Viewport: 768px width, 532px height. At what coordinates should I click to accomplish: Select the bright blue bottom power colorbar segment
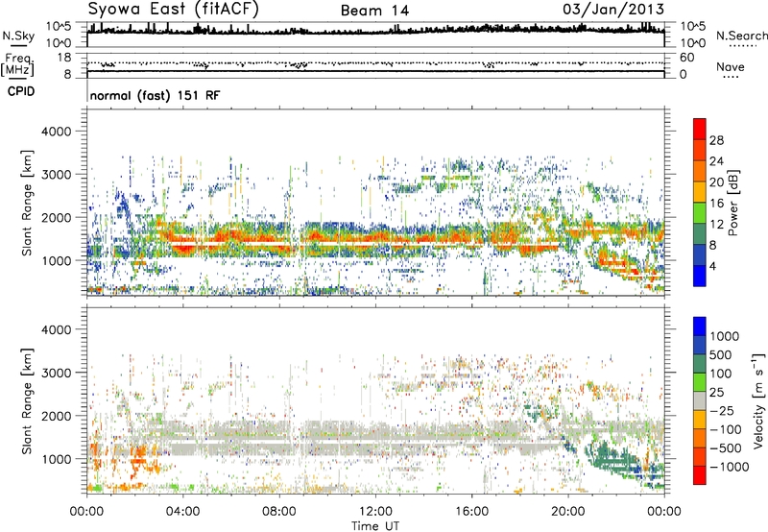click(700, 277)
